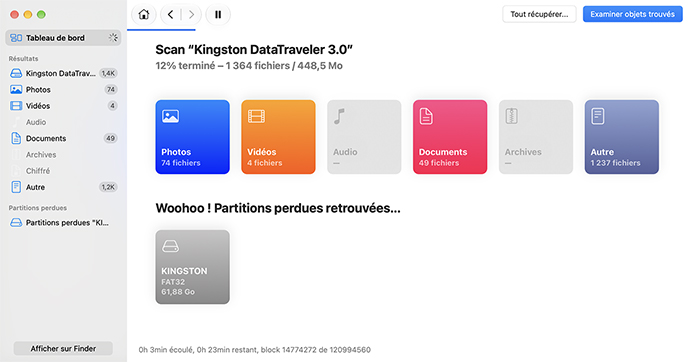Go to the home screen icon

pos(143,14)
